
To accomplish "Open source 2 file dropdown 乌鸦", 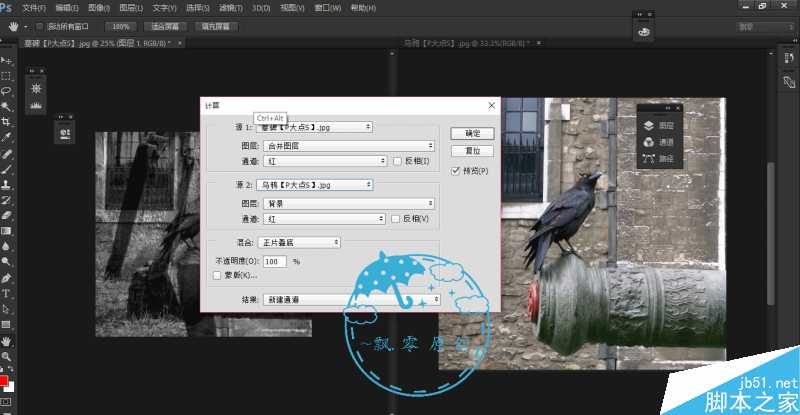I will (x=314, y=184).
